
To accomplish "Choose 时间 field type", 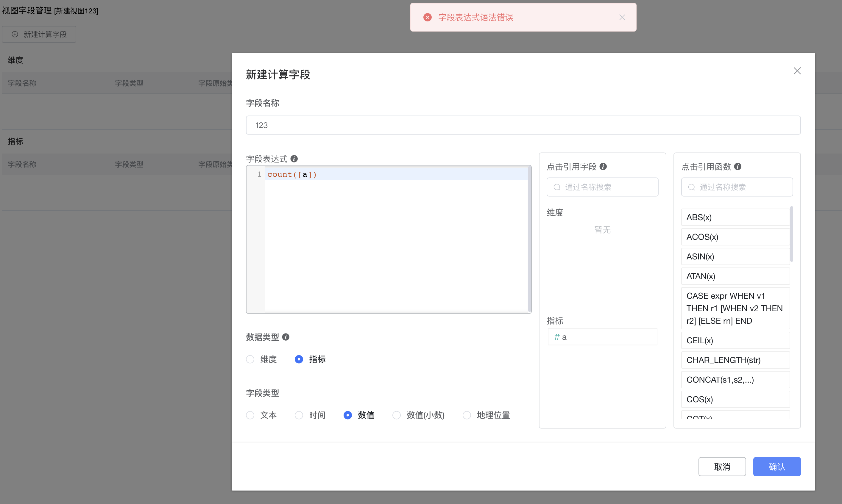I will [299, 415].
